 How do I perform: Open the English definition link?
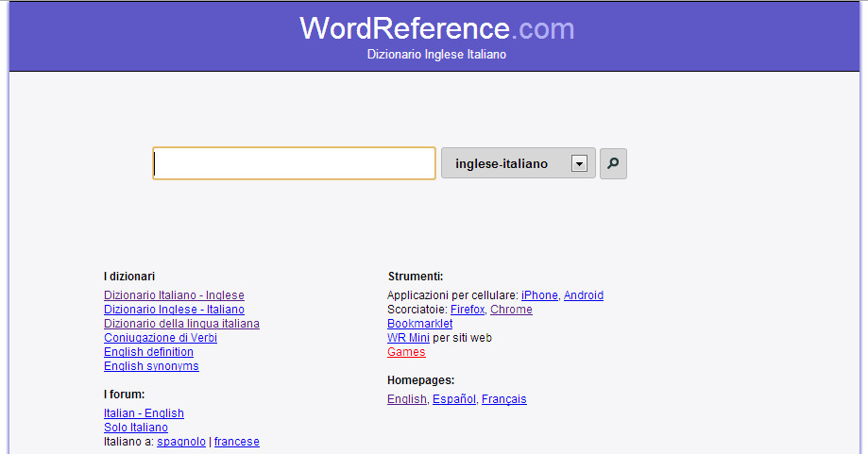(x=148, y=352)
